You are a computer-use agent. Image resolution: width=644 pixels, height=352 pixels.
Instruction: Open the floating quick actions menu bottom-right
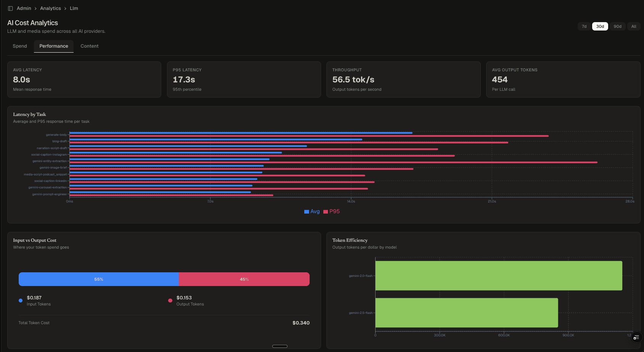[636, 337]
